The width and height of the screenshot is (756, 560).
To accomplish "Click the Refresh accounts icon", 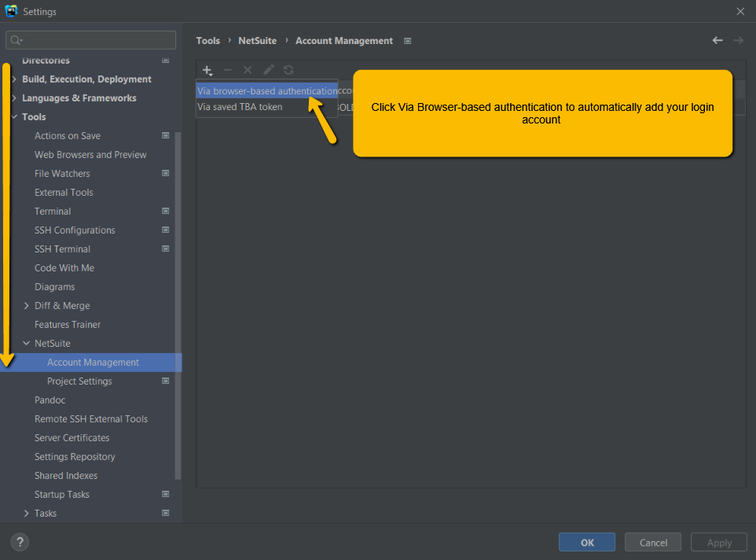I will (x=288, y=71).
